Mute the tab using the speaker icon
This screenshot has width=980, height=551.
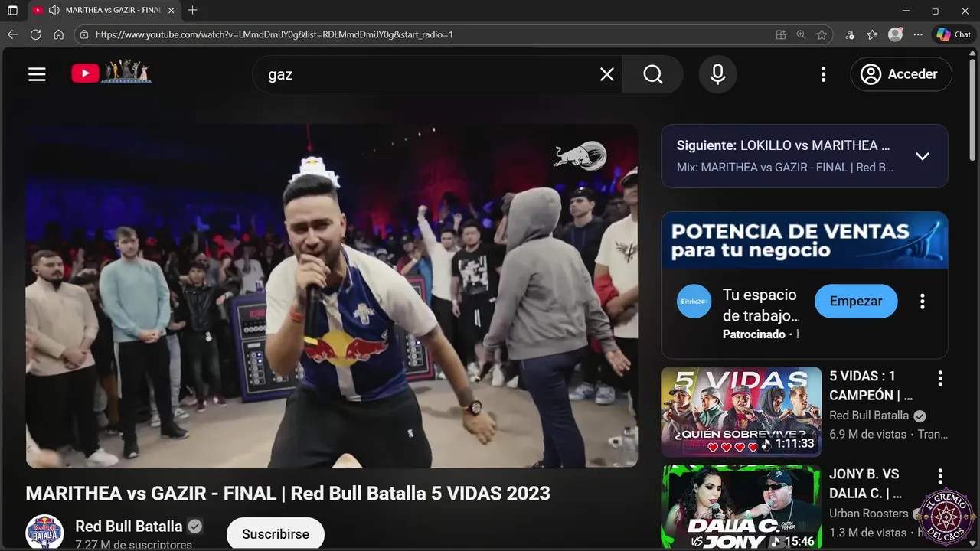pos(54,11)
